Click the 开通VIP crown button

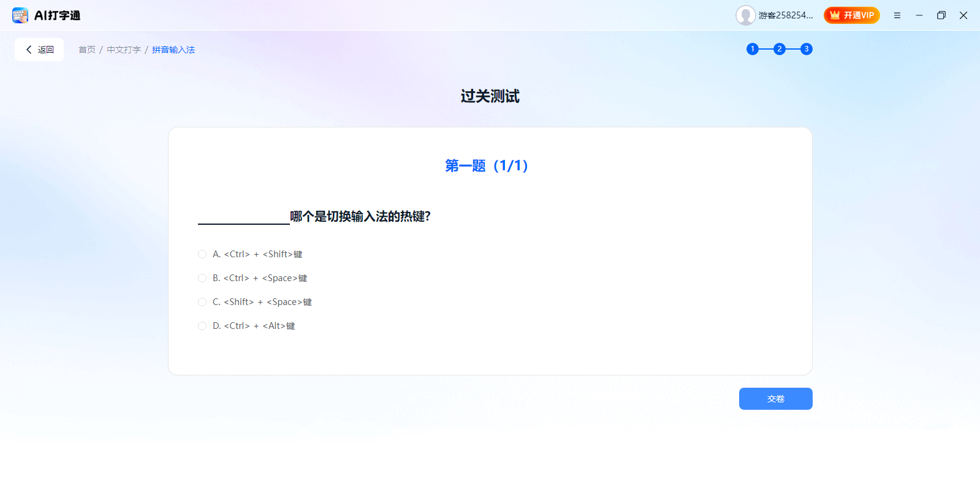pyautogui.click(x=851, y=15)
